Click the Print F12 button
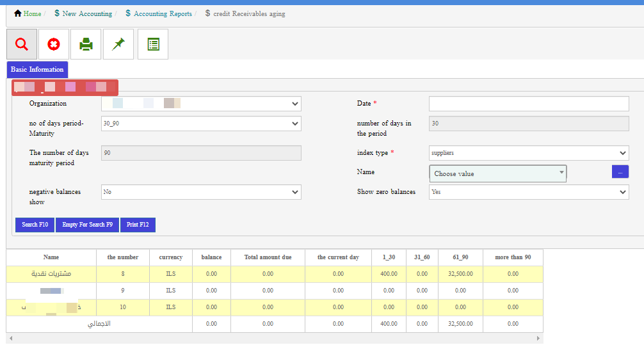Image resolution: width=644 pixels, height=345 pixels. pos(138,225)
